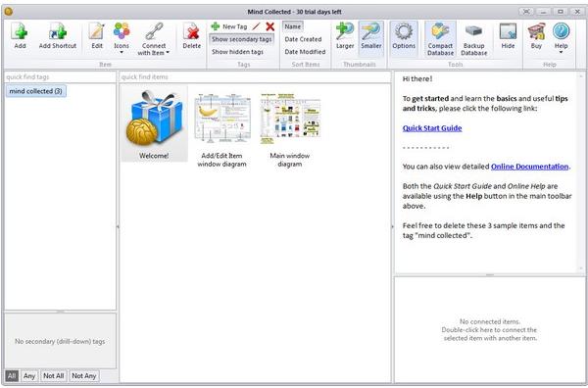Open the Online Documentation link
The height and width of the screenshot is (388, 588).
pos(529,167)
